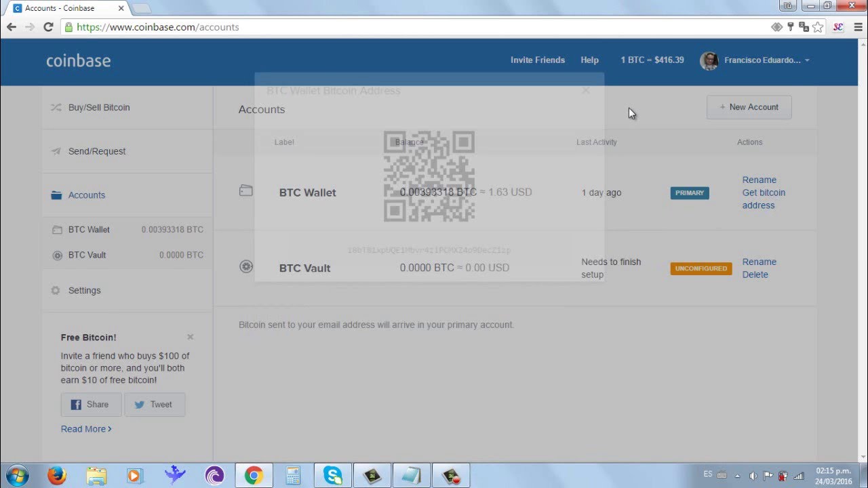Click the 'Actions' column header
The height and width of the screenshot is (488, 868).
coord(750,142)
